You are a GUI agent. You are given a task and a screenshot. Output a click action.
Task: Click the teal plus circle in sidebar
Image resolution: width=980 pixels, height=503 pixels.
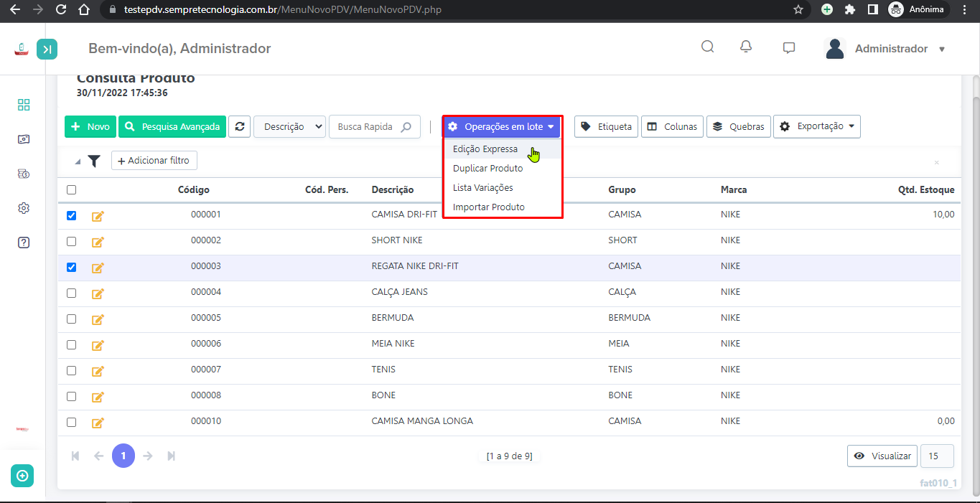(22, 476)
